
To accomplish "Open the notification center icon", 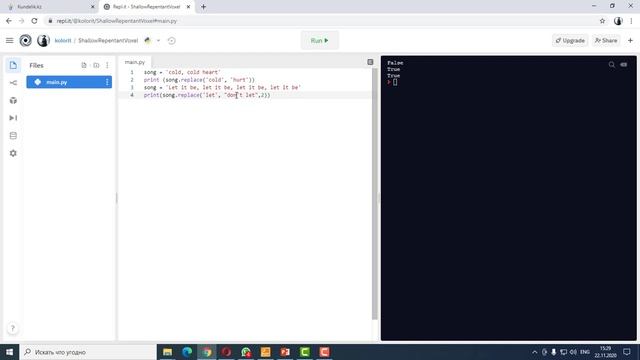I will pyautogui.click(x=627, y=352).
